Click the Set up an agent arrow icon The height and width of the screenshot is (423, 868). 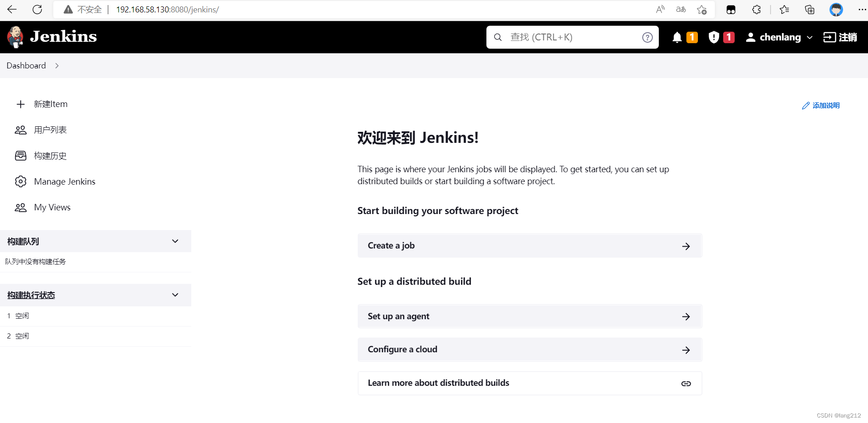click(x=686, y=316)
